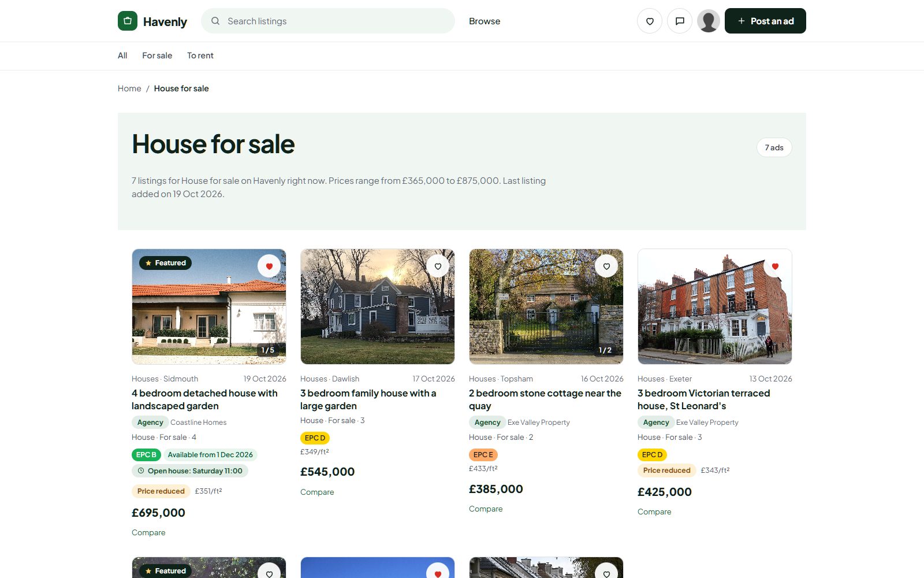
Task: Go to Home breadcrumb link
Action: pyautogui.click(x=129, y=88)
